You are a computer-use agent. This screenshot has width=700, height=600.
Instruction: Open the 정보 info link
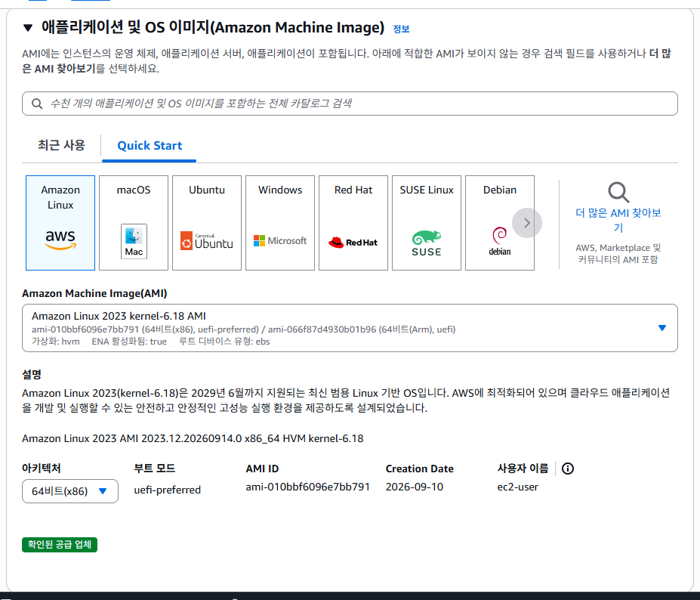coord(401,29)
